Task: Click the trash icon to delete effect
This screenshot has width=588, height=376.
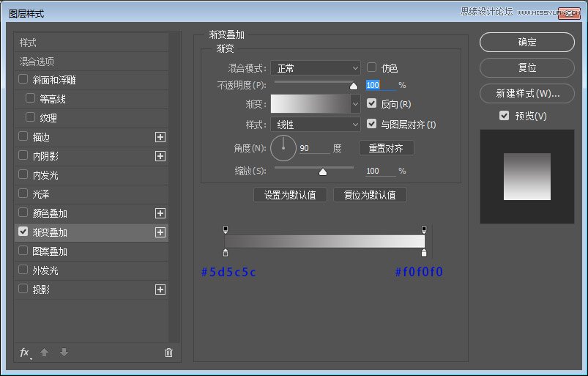Action: pos(168,353)
